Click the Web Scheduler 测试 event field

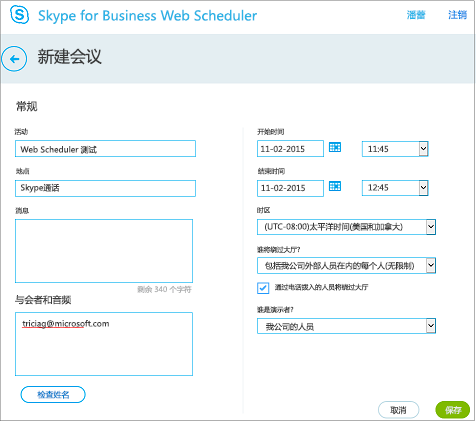[105, 149]
